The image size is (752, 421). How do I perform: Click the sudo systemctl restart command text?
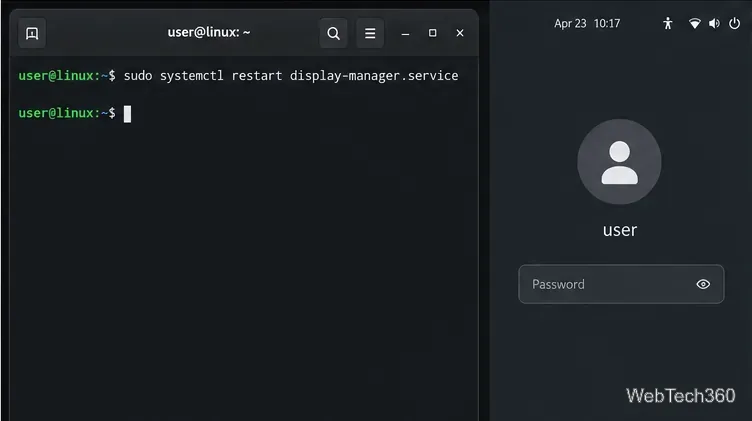tap(291, 76)
